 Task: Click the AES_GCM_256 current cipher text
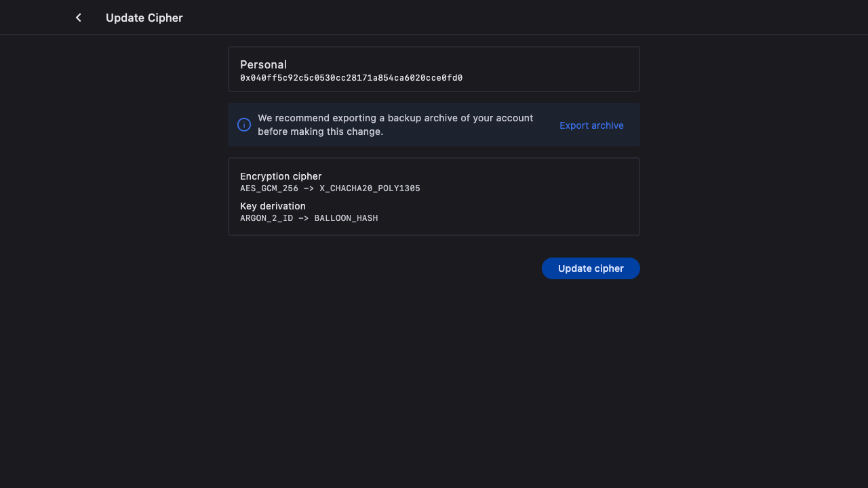(x=269, y=188)
